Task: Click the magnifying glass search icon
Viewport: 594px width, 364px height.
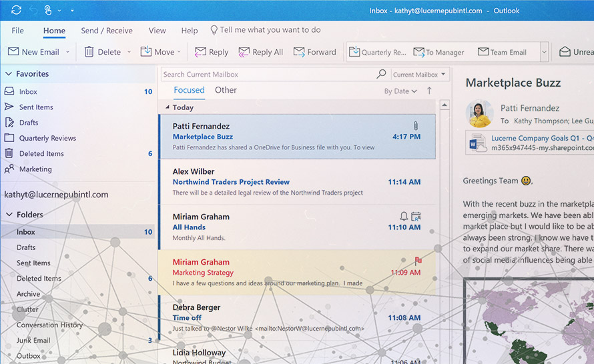Action: point(381,74)
